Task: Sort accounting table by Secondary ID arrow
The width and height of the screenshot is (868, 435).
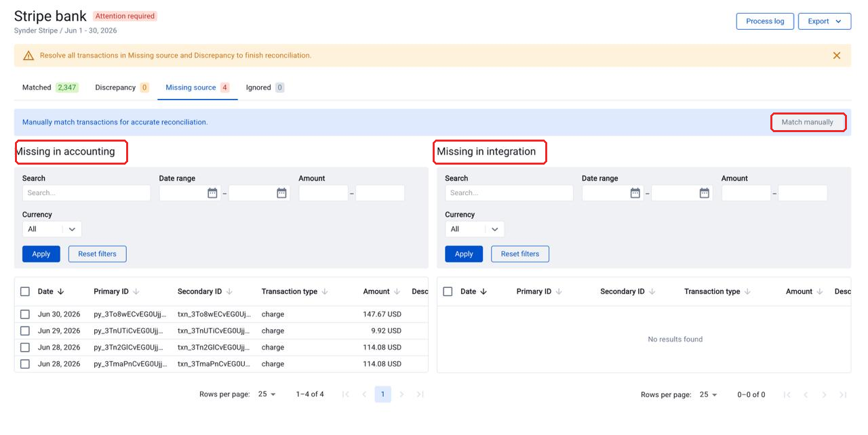Action: [x=229, y=291]
